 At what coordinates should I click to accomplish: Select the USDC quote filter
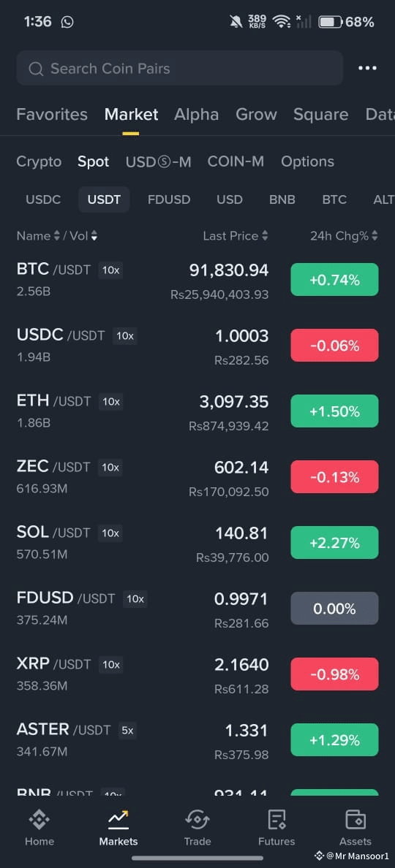43,200
